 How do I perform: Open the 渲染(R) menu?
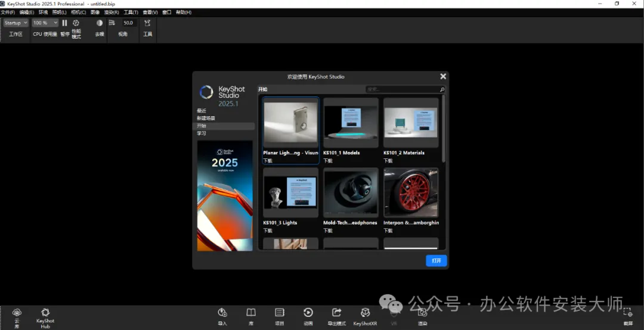(x=112, y=13)
